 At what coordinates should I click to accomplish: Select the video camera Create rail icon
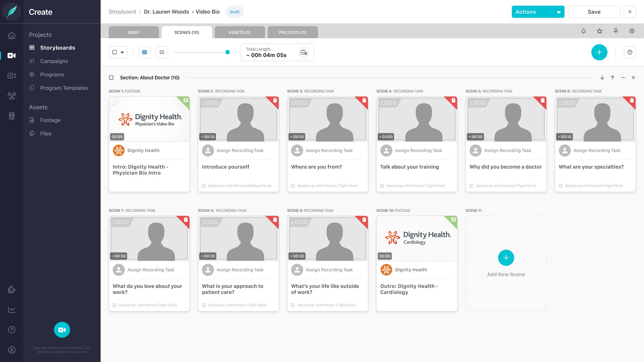coord(12,56)
